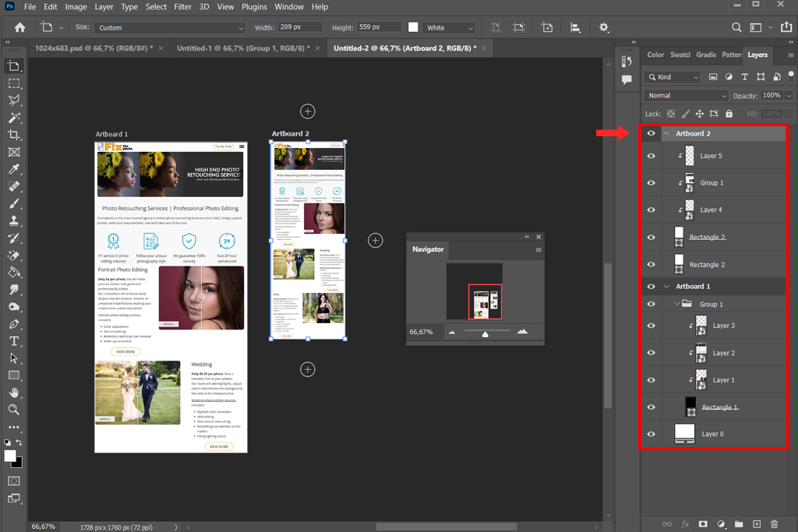798x532 pixels.
Task: Add artboard plus button right of Artboard 2
Action: [x=376, y=240]
